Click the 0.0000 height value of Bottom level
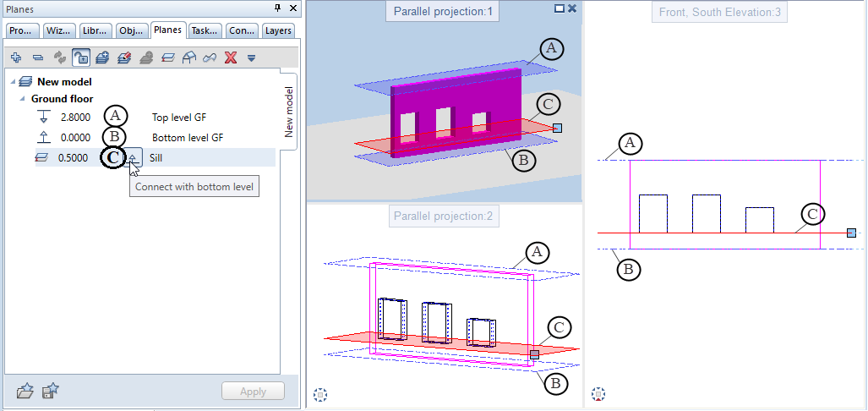 coord(78,137)
